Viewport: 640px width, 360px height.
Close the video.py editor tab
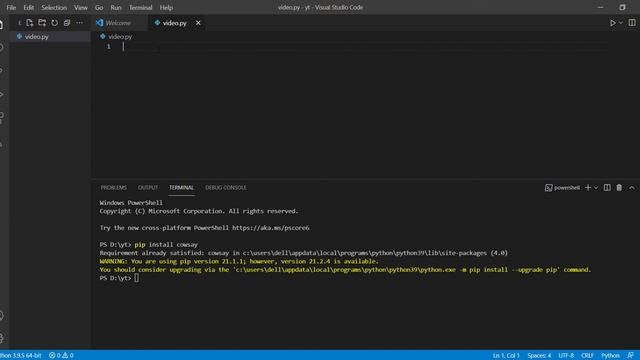tap(198, 23)
